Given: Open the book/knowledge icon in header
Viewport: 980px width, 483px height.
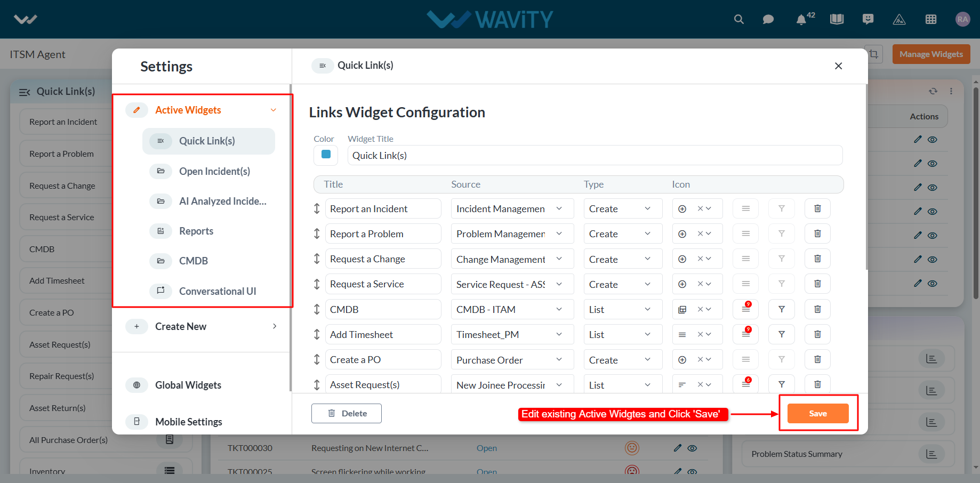Looking at the screenshot, I should (x=837, y=19).
